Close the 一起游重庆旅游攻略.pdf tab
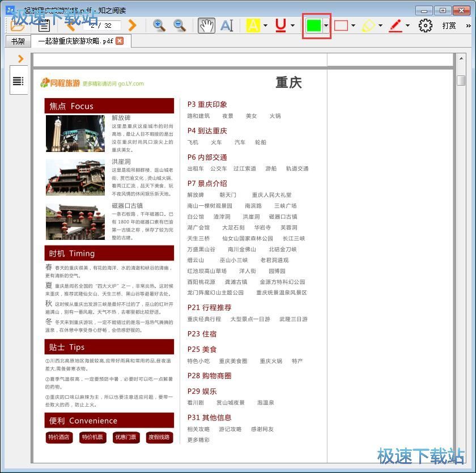The image size is (476, 473). [x=120, y=41]
